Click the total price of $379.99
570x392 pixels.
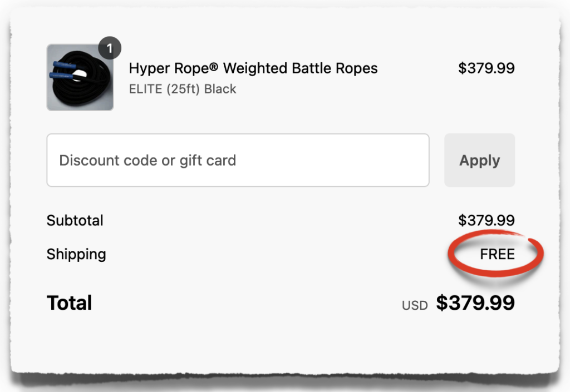476,304
